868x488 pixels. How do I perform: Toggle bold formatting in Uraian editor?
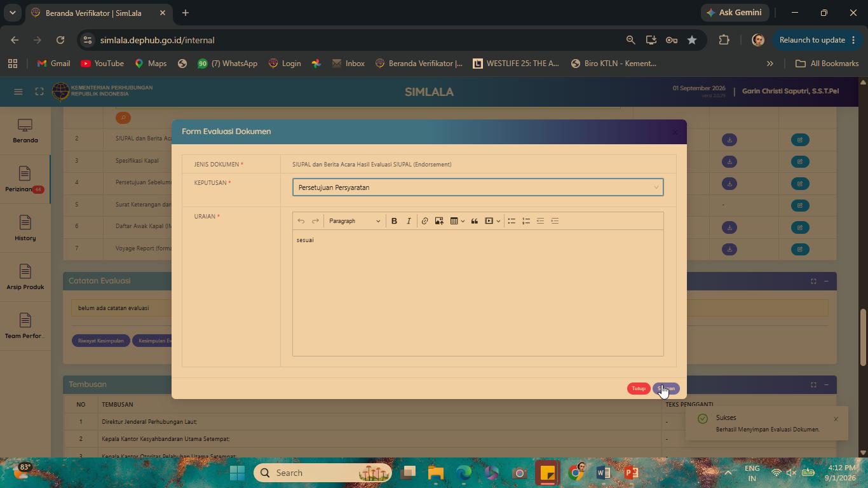[394, 221]
